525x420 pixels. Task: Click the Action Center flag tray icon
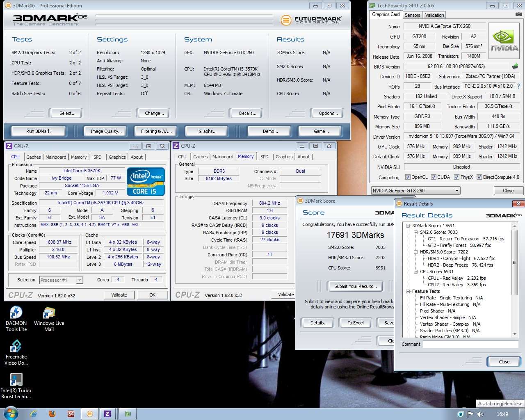pos(470,414)
